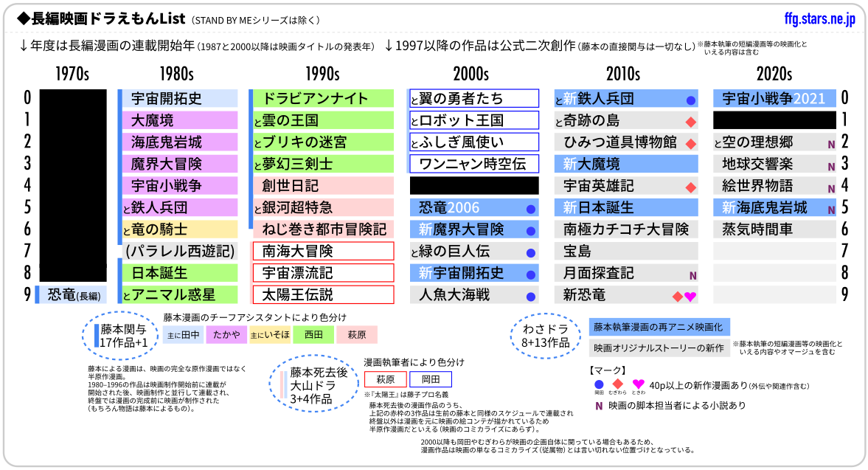Select the 西田 green legend swatch

pyautogui.click(x=313, y=335)
